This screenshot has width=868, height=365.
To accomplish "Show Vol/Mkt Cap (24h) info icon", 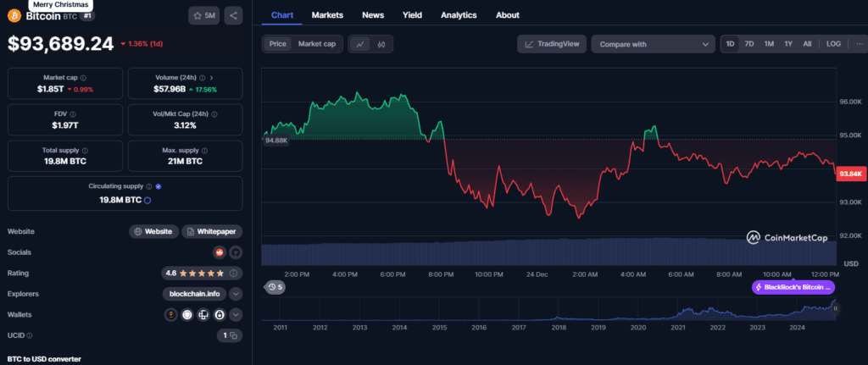I will (x=214, y=114).
